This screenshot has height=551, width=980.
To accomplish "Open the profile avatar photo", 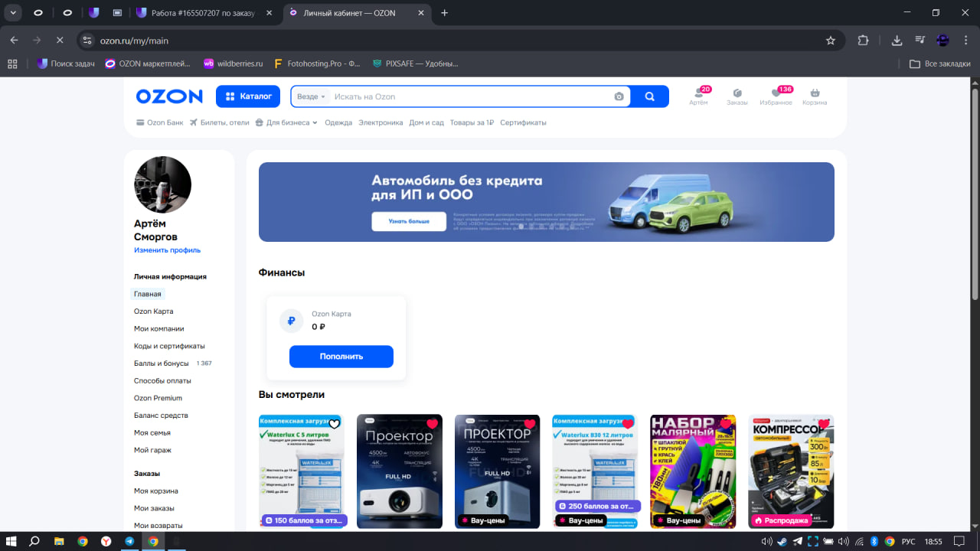I will [162, 184].
